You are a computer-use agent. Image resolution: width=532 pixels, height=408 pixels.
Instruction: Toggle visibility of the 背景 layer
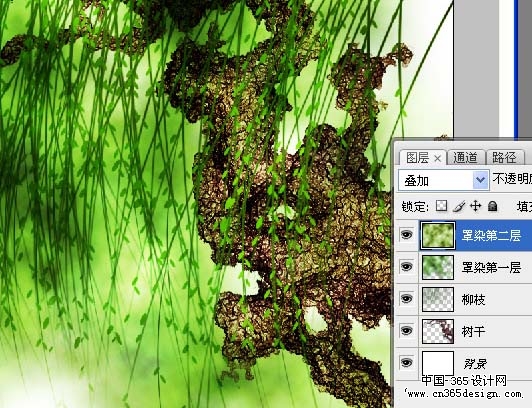[x=406, y=362]
